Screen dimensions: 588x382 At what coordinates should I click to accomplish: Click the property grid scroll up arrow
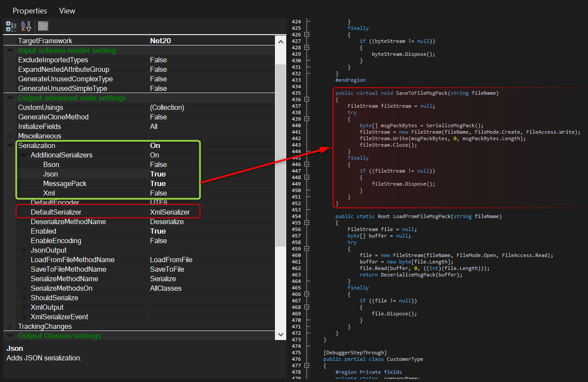[281, 42]
